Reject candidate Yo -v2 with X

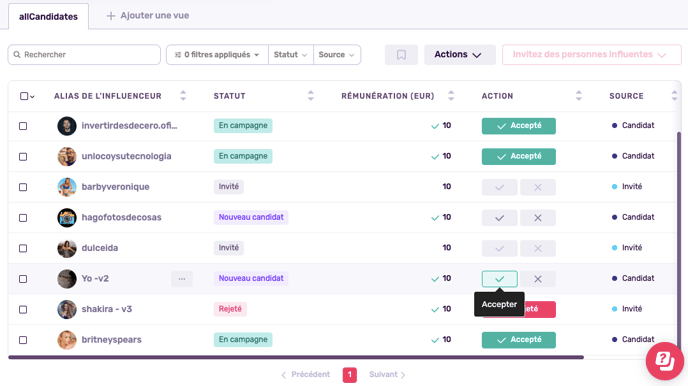[x=538, y=279]
